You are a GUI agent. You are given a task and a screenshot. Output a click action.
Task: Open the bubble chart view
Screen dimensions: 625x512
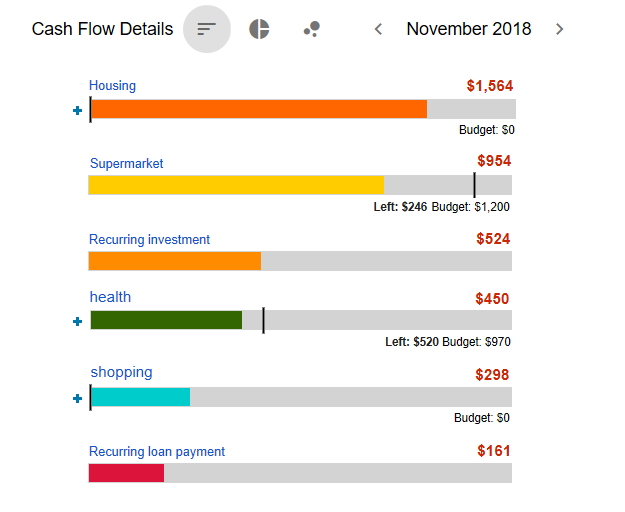311,29
